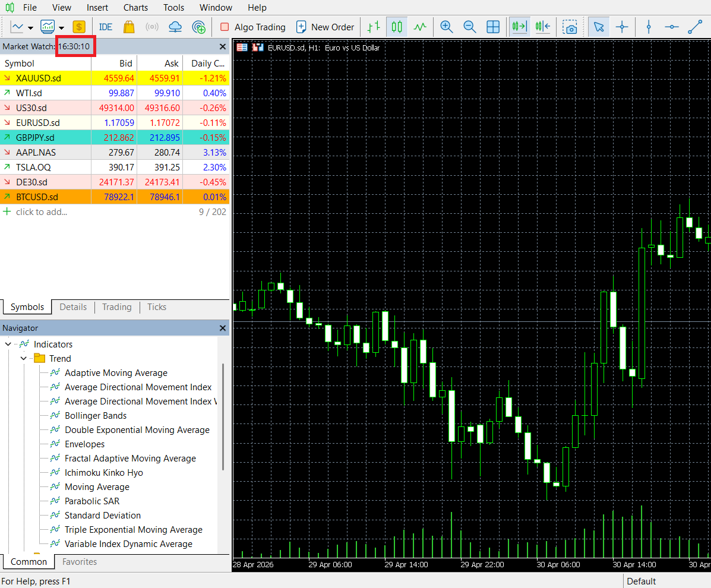Select Moving Average indicator
711x588 pixels.
pyautogui.click(x=97, y=487)
